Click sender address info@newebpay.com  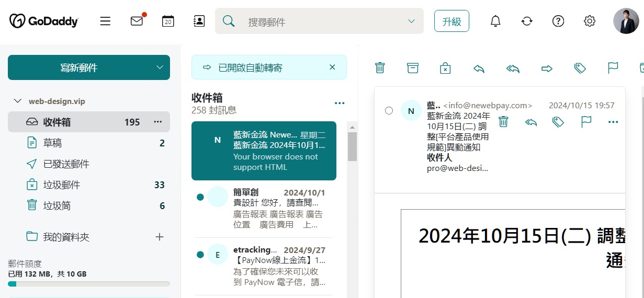point(488,106)
